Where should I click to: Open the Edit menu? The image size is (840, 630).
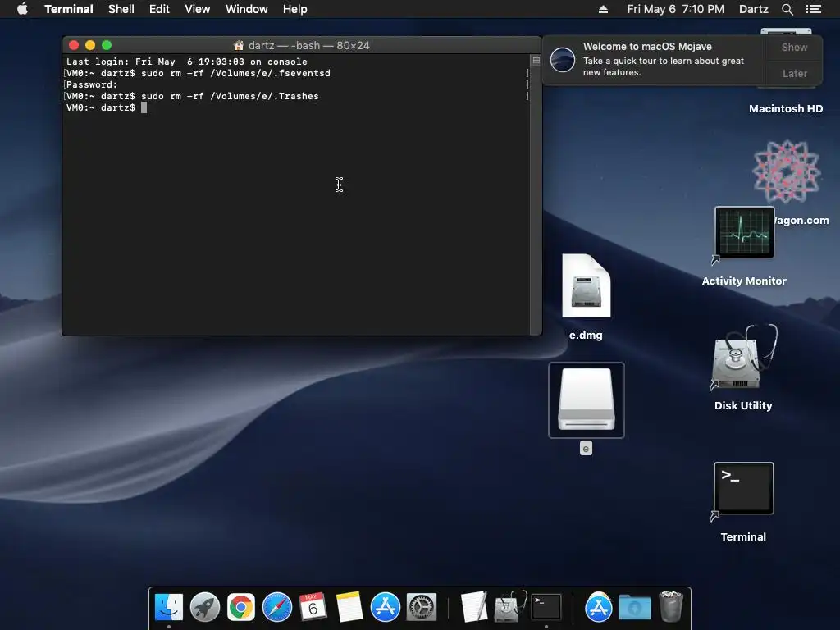pos(159,9)
